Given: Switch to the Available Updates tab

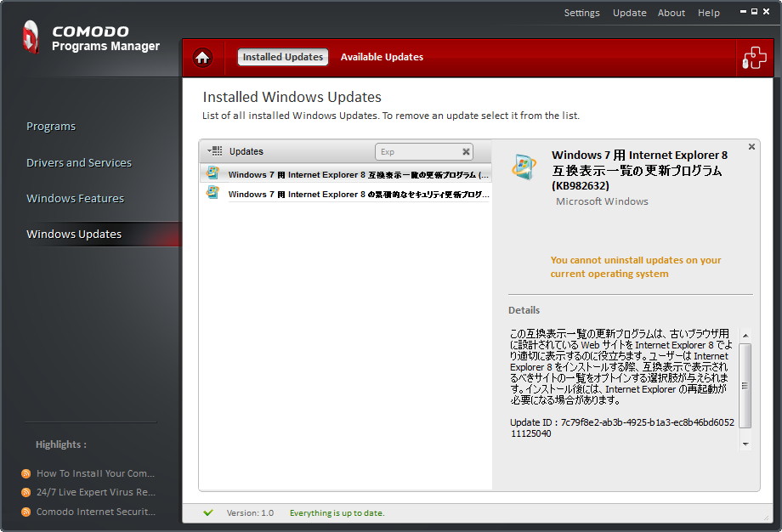Looking at the screenshot, I should (x=382, y=57).
